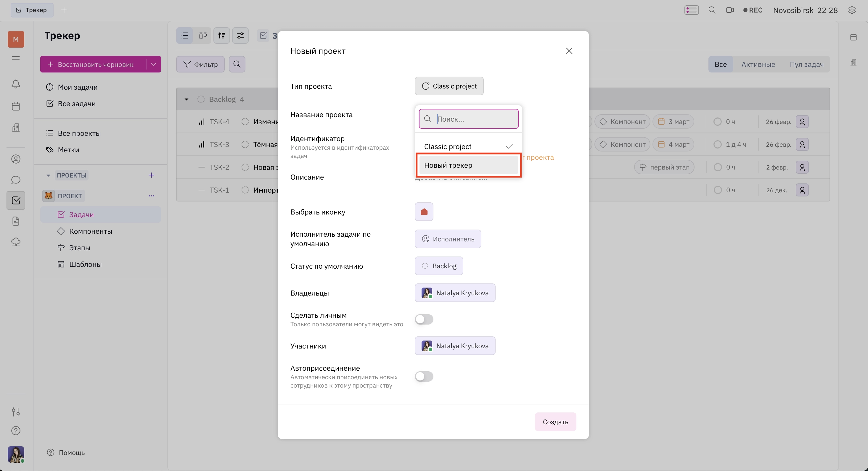
Task: Open notifications bell in left sidebar
Action: (16, 84)
